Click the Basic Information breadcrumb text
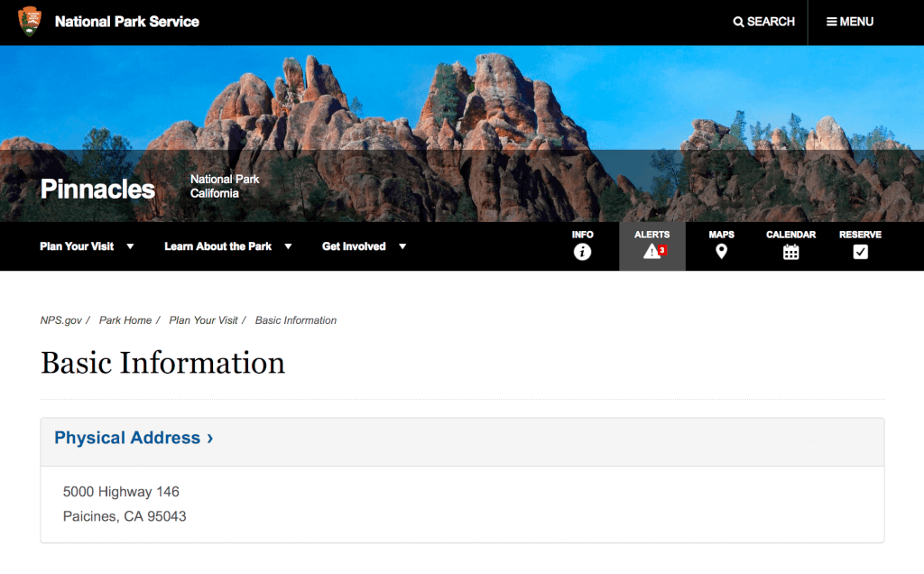Image resolution: width=924 pixels, height=574 pixels. click(x=296, y=320)
